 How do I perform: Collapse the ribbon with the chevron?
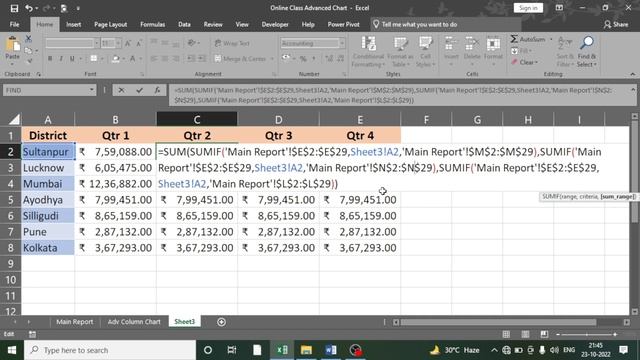633,74
